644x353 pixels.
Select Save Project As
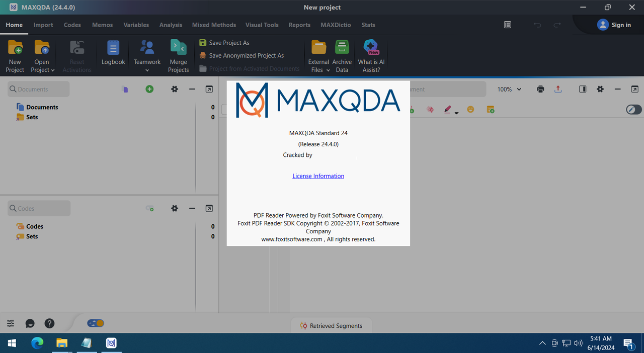point(224,43)
